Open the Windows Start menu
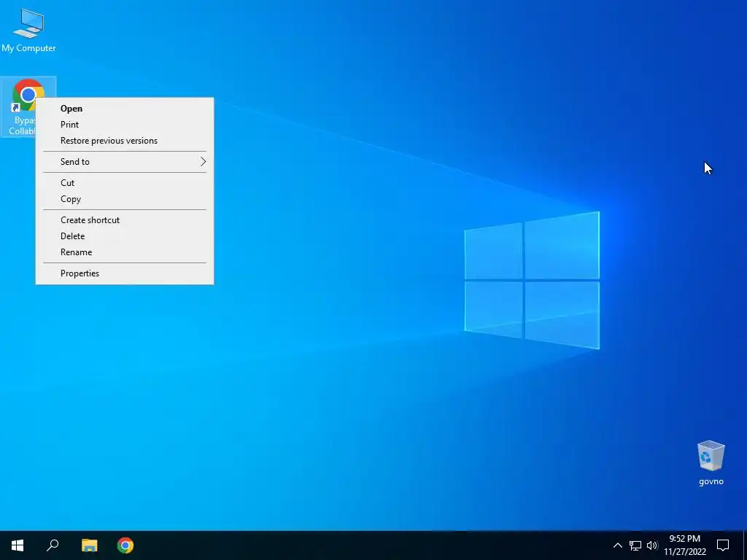The height and width of the screenshot is (560, 747). 18,545
